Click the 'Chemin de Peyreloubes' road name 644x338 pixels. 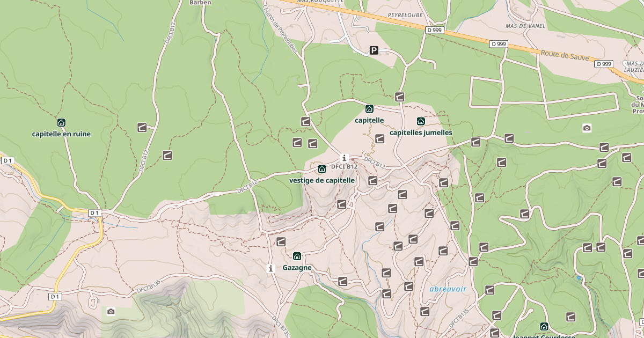280,30
